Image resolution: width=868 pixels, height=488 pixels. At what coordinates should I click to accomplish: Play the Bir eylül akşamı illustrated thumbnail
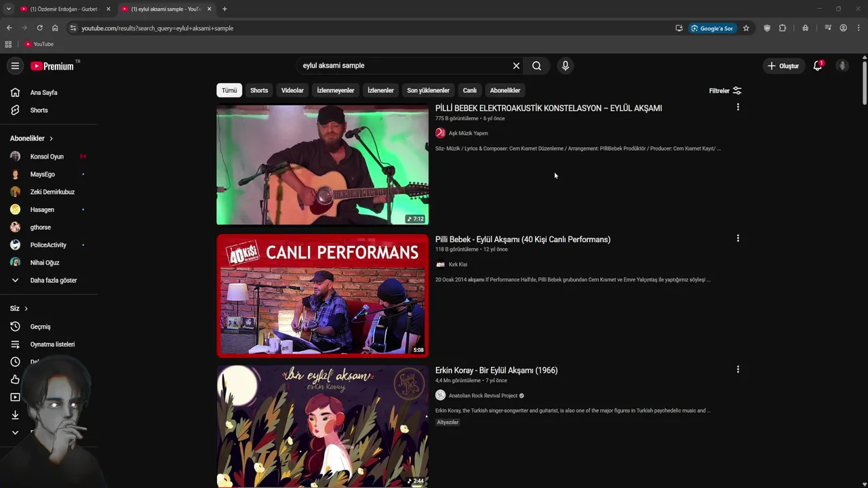tap(322, 426)
